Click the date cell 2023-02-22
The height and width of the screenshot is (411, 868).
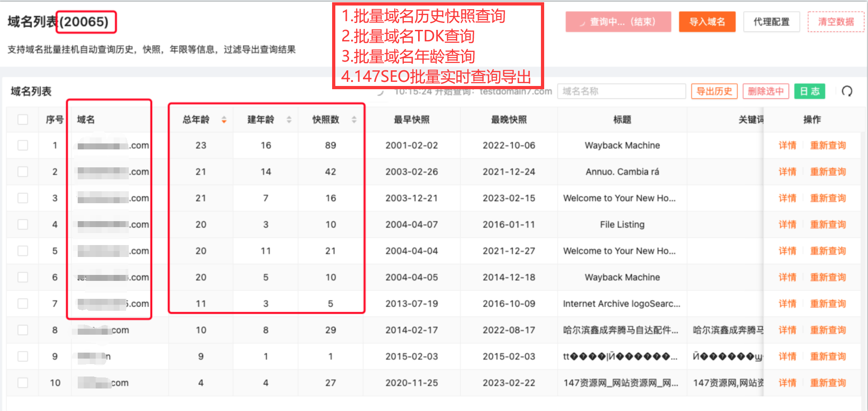click(x=509, y=382)
